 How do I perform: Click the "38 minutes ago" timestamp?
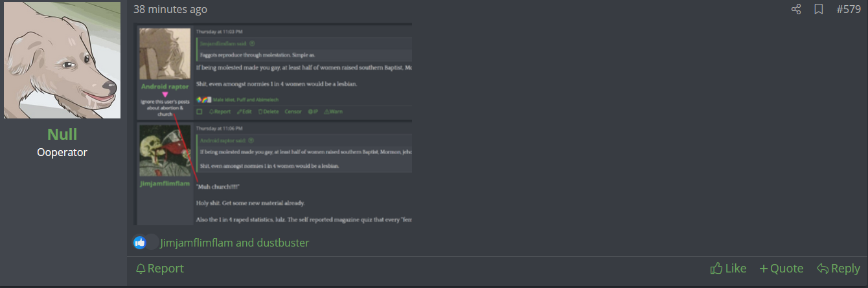tap(170, 9)
